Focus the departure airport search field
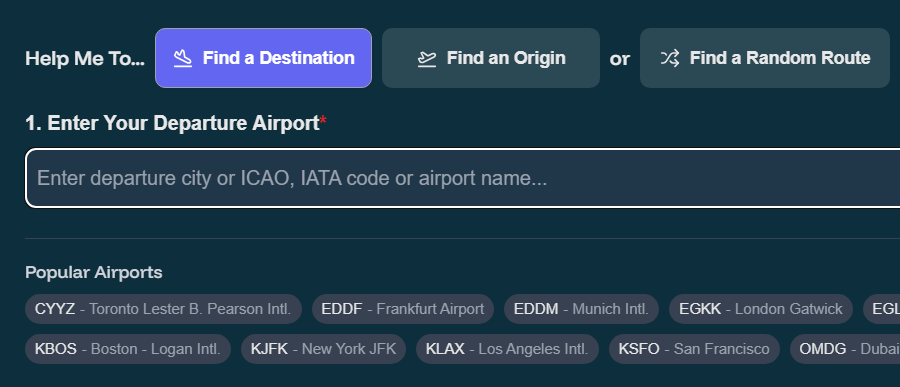 click(463, 178)
